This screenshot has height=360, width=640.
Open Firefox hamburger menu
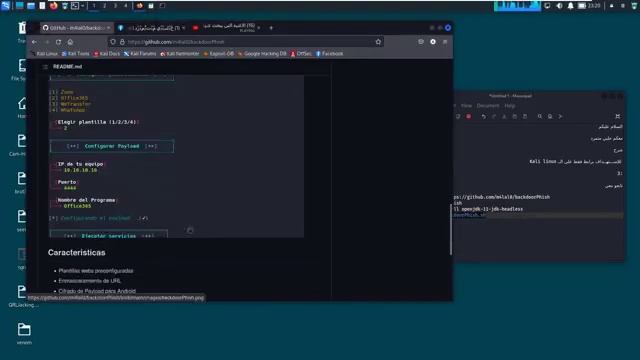click(x=445, y=42)
